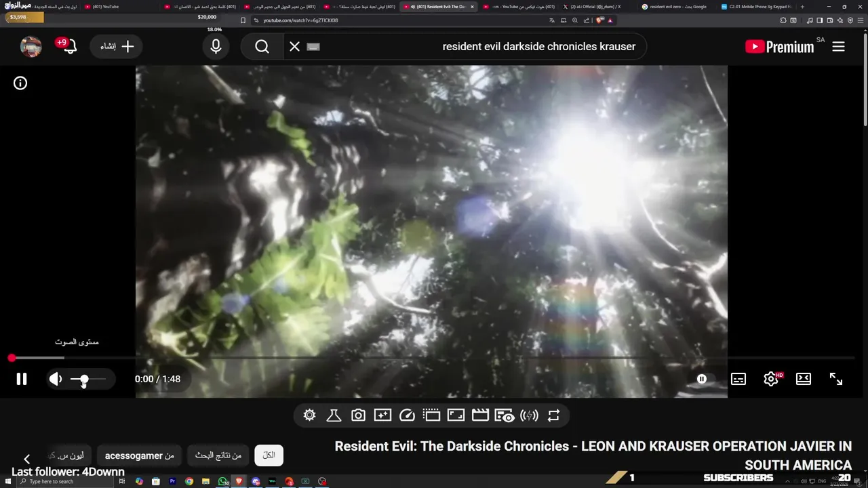The height and width of the screenshot is (488, 868).
Task: Adjust the volume slider handle
Action: pos(84,379)
